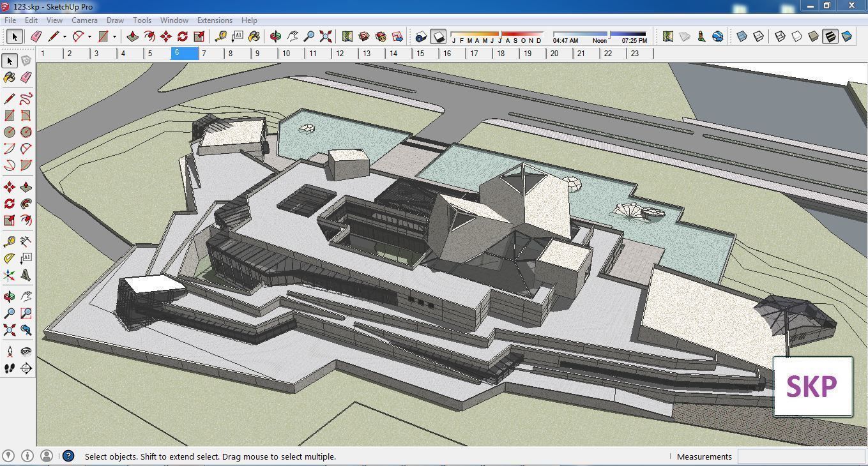
Task: Activate the Move tool in top toolbar
Action: 166,36
